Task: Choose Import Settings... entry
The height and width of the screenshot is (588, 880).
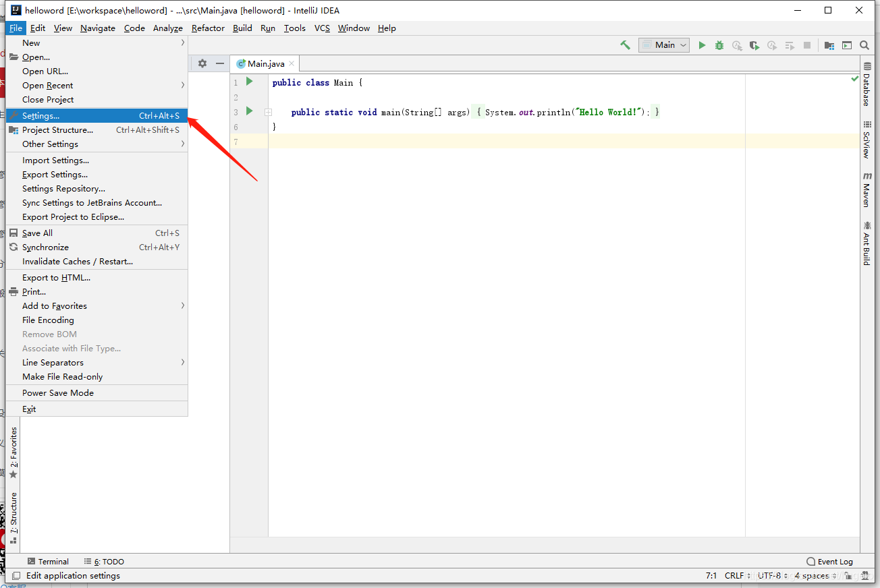Action: tap(97, 160)
